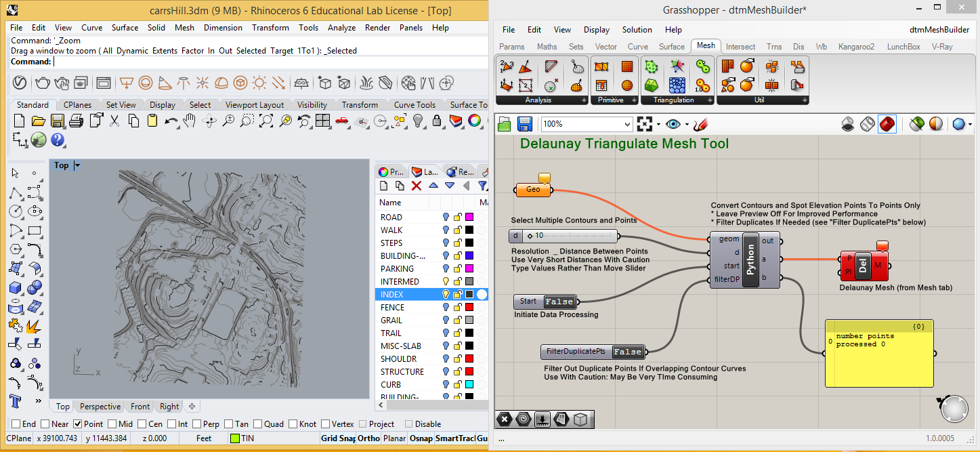The width and height of the screenshot is (980, 452).
Task: Click the Rhino Command input field
Action: pyautogui.click(x=270, y=62)
